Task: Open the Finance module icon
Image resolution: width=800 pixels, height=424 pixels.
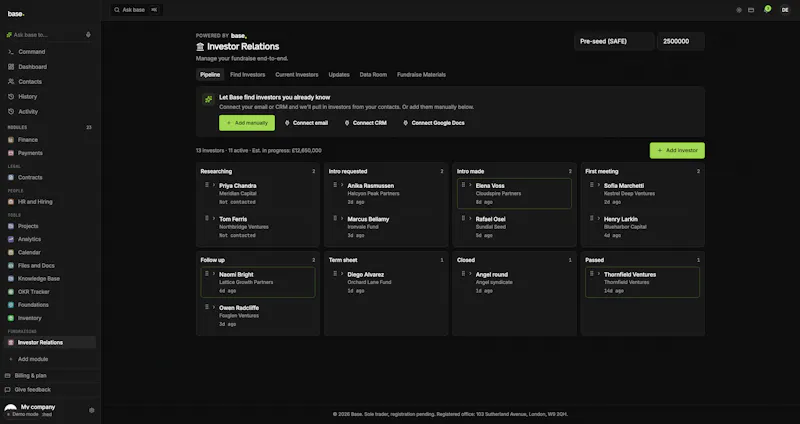Action: coord(11,140)
